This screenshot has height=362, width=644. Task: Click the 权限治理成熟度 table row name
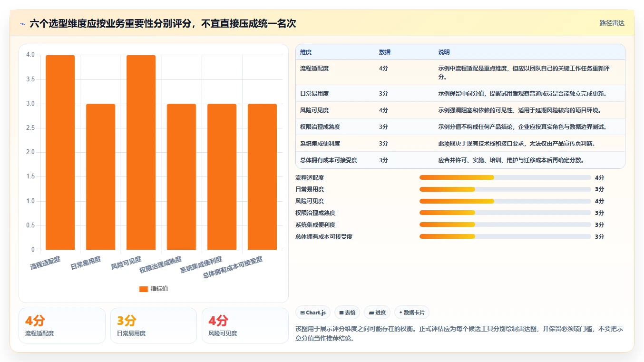click(320, 127)
